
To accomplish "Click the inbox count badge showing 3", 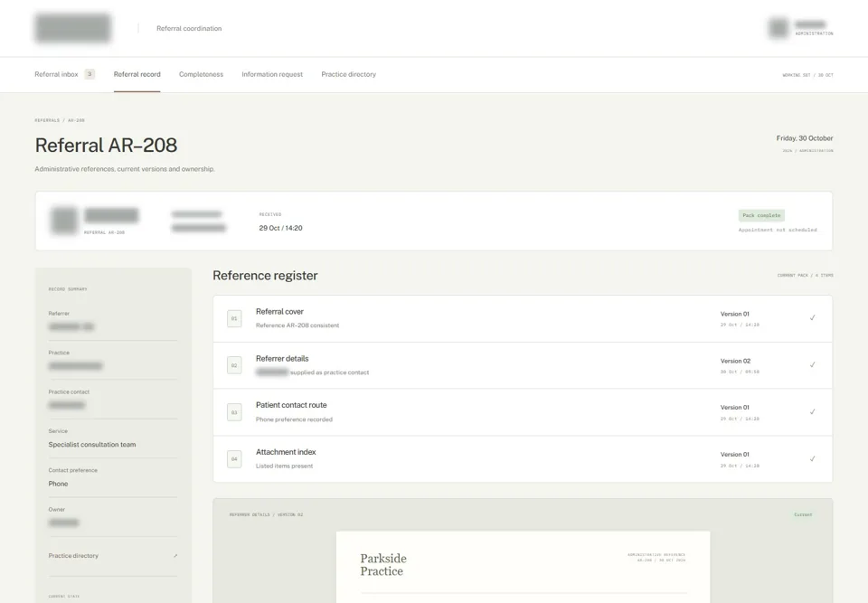I will point(90,74).
